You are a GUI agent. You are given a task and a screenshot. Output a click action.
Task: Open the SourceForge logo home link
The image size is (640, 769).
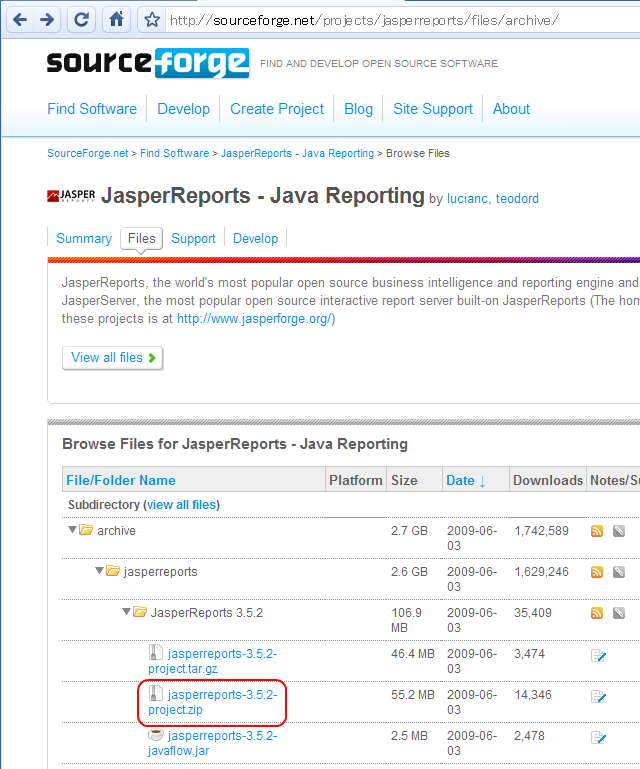(x=148, y=63)
